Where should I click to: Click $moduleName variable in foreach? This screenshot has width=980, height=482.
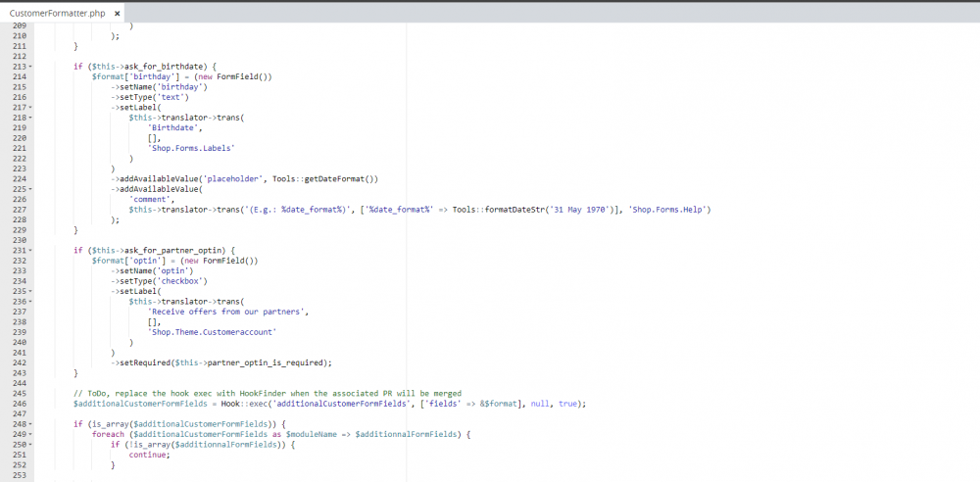(x=314, y=434)
